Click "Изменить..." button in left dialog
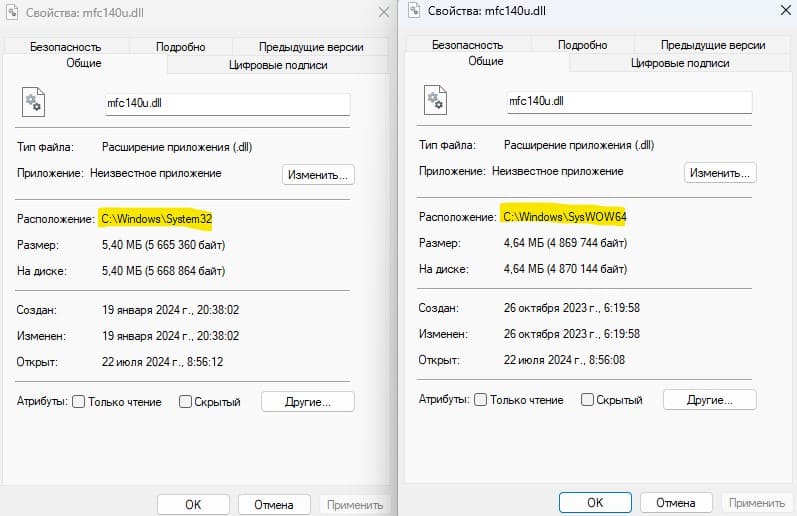Image resolution: width=797 pixels, height=516 pixels. coord(318,175)
